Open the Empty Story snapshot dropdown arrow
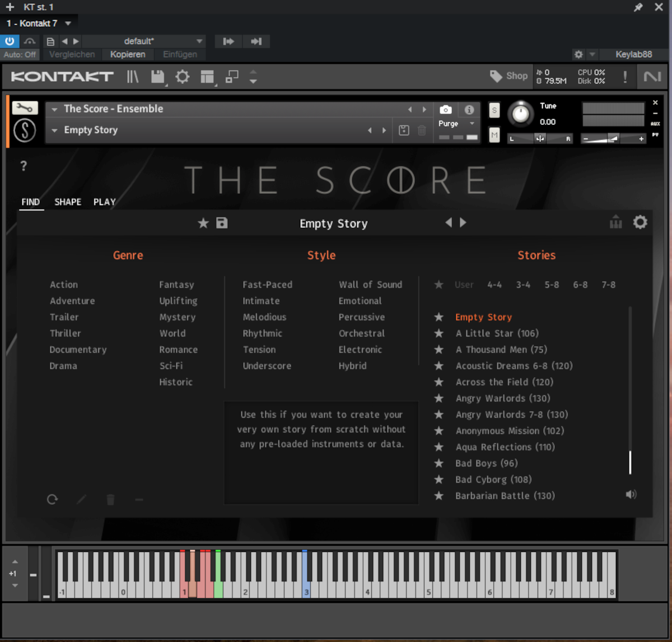Image resolution: width=672 pixels, height=642 pixels. pos(54,131)
